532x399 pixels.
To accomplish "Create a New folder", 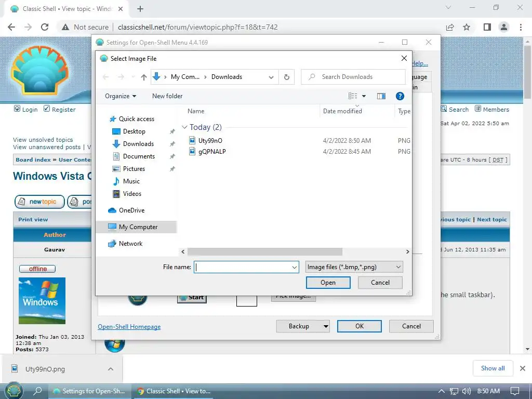I will click(x=167, y=96).
